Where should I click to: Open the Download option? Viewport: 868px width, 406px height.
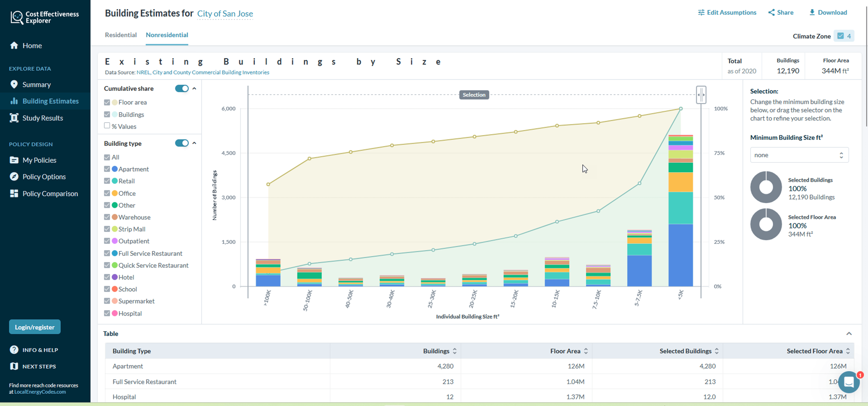828,12
